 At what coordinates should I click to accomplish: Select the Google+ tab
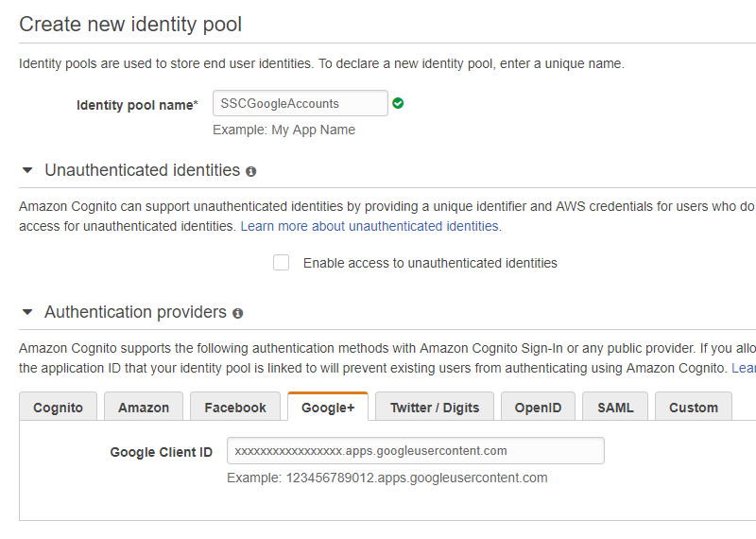coord(328,407)
